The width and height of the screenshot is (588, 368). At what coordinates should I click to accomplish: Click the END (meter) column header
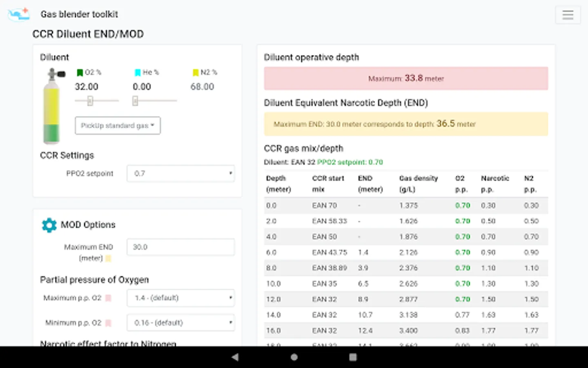370,184
